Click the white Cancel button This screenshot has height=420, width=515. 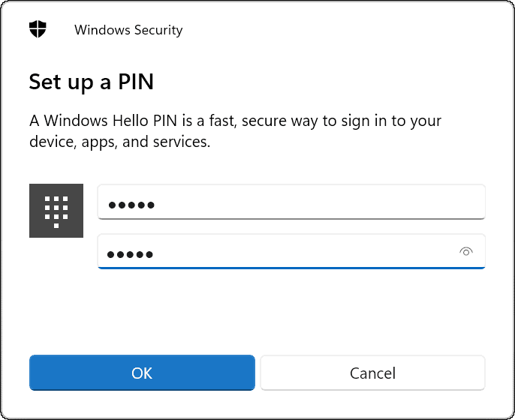click(372, 373)
